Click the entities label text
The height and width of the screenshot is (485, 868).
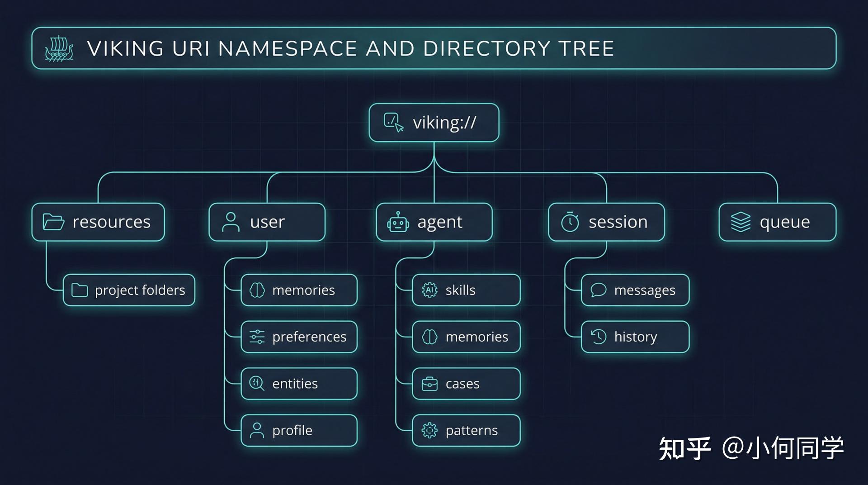tap(295, 384)
